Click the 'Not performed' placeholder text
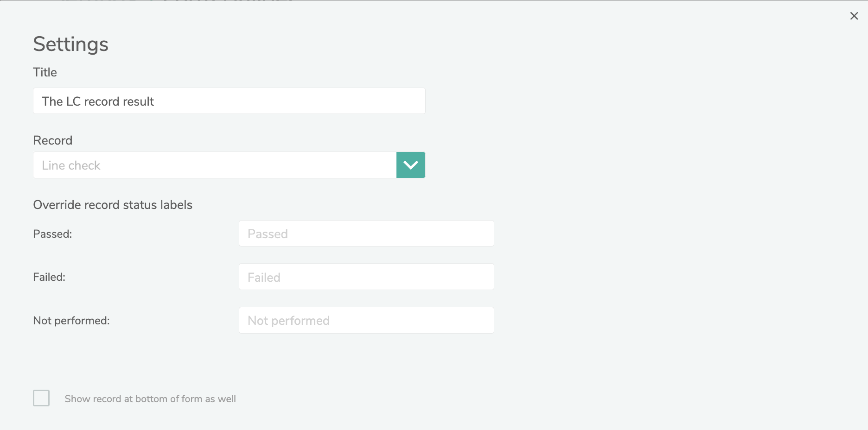868x430 pixels. tap(288, 321)
